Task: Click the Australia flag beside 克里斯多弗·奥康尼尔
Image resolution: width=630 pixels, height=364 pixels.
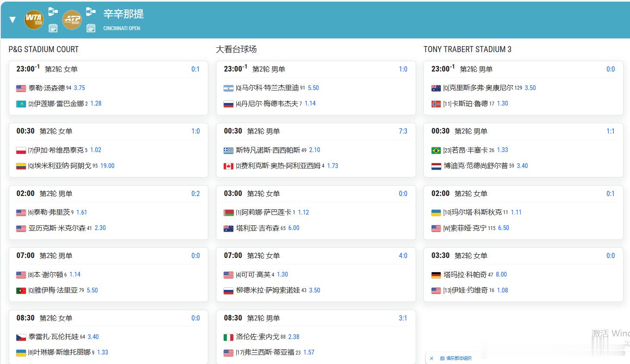Action: [436, 88]
